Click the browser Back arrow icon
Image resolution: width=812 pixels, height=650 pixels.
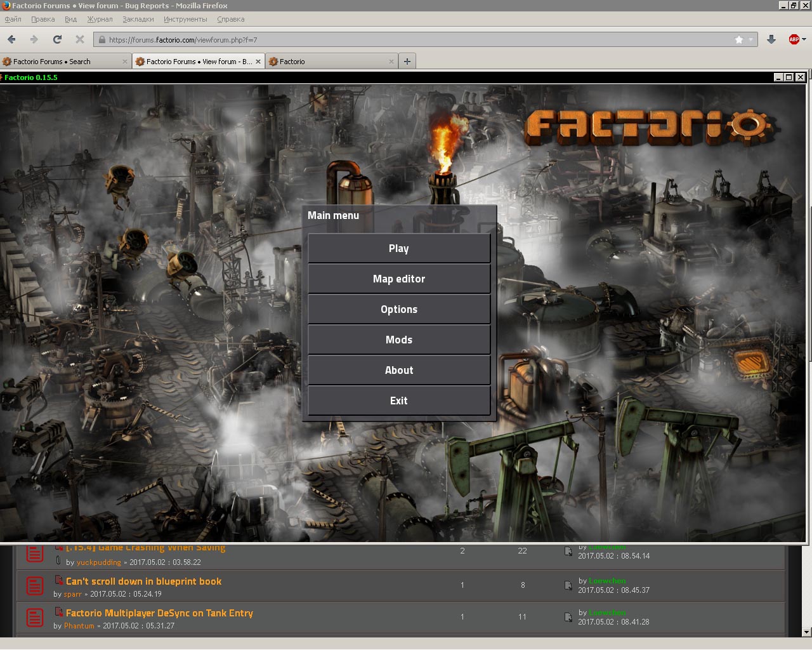11,39
